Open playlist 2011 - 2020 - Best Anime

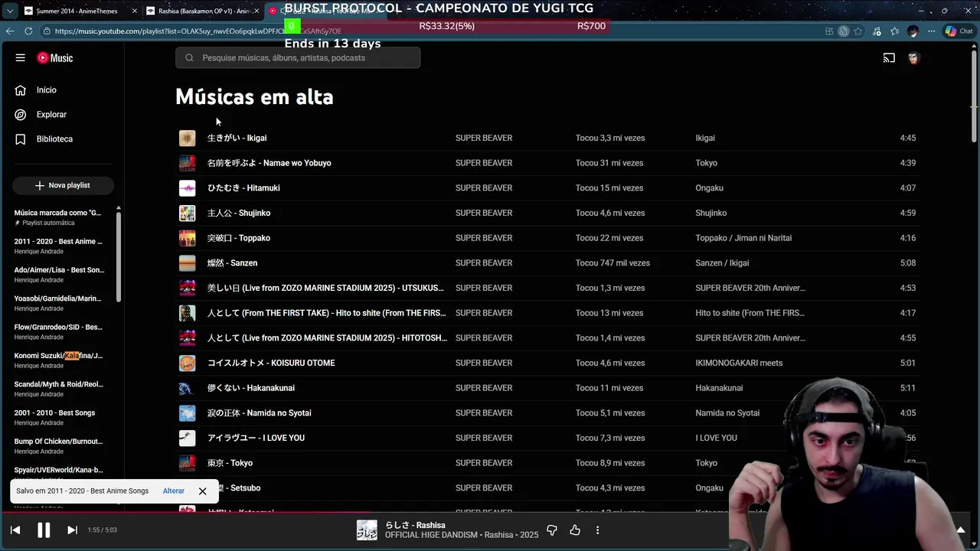click(60, 246)
